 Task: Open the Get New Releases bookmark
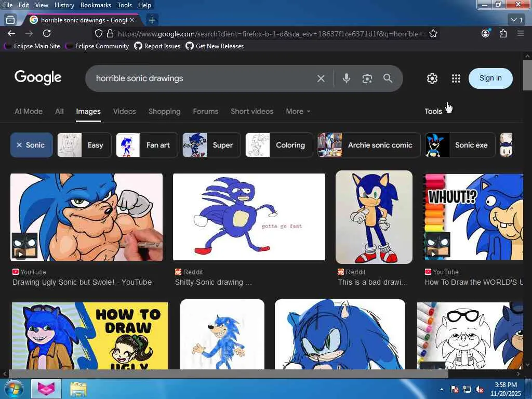[x=215, y=46]
